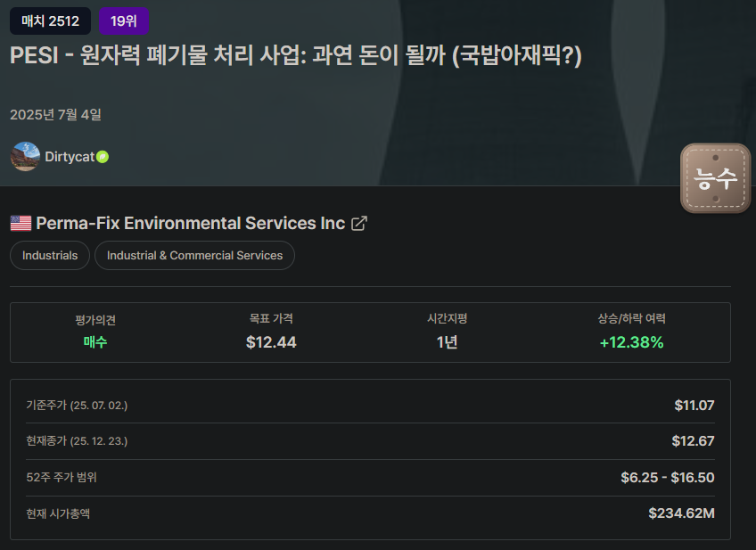Click the +12.38% upside value
Screen dimensions: 756x550
point(631,342)
